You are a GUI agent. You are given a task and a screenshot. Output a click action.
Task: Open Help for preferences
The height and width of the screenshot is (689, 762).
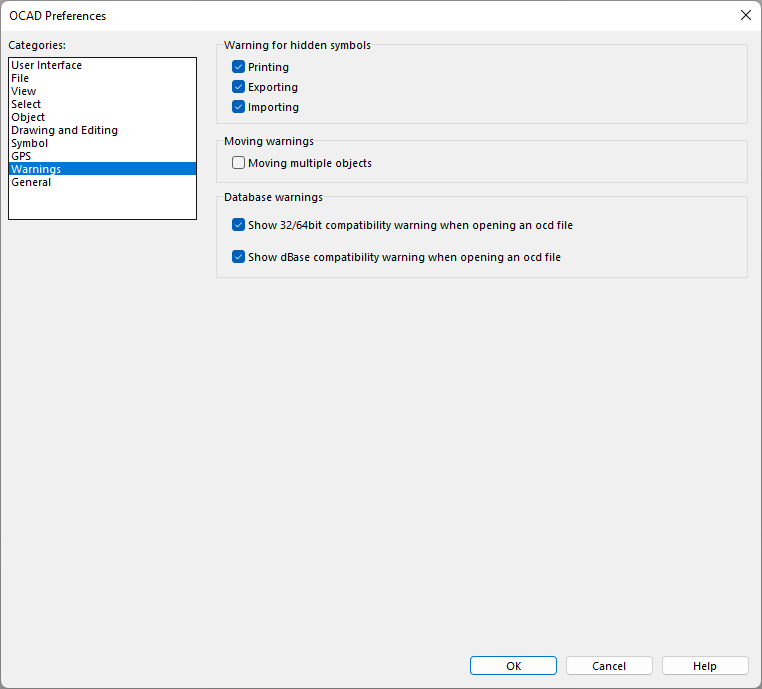tap(705, 666)
